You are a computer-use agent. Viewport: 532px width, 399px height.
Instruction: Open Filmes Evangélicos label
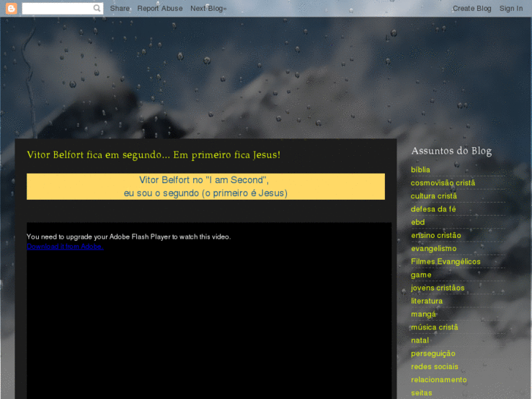(x=446, y=262)
